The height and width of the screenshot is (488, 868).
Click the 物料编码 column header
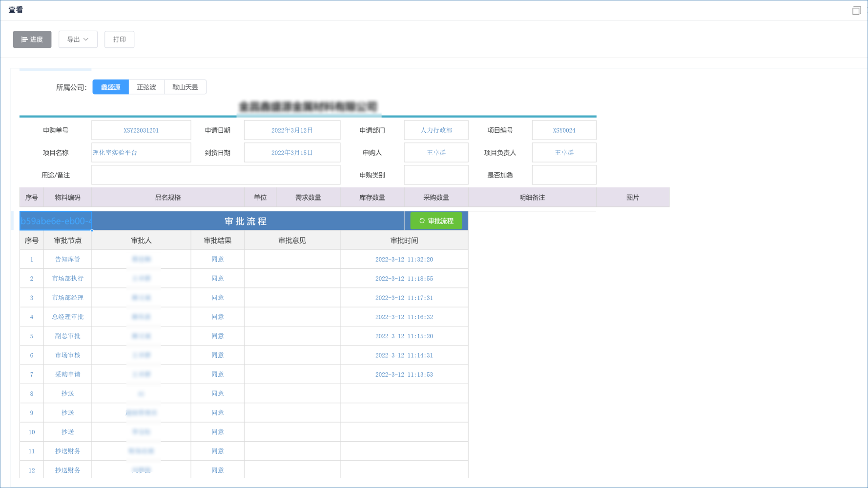coord(68,198)
